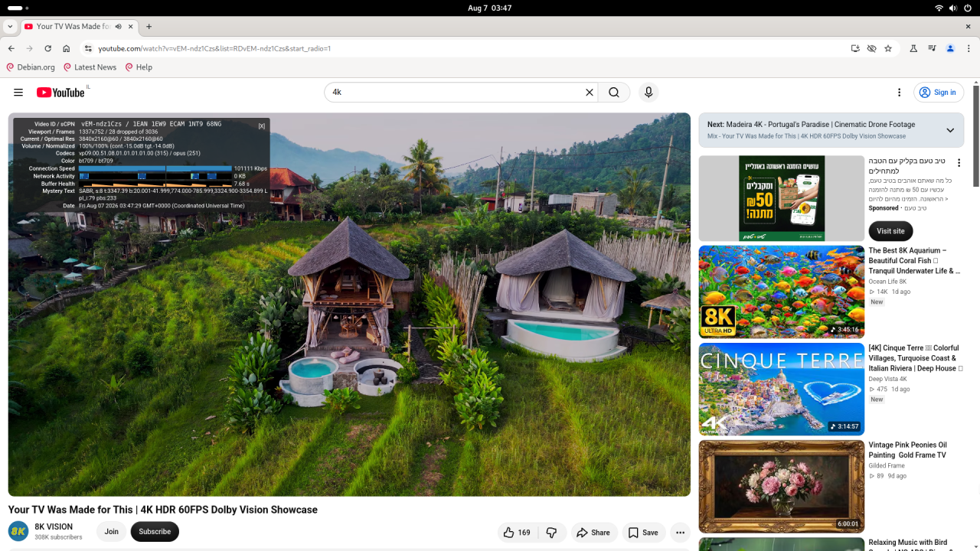Go back with browser back arrow
The image size is (980, 551).
(x=11, y=48)
